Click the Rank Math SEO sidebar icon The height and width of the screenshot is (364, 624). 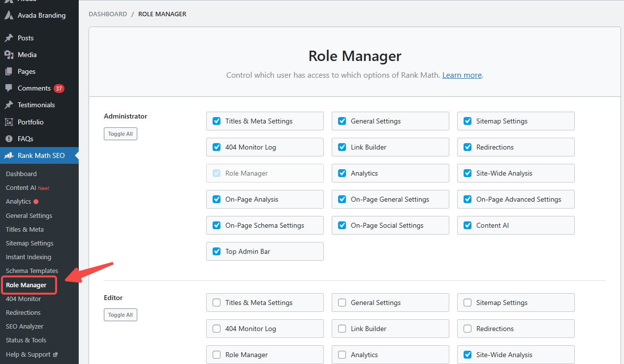point(10,155)
